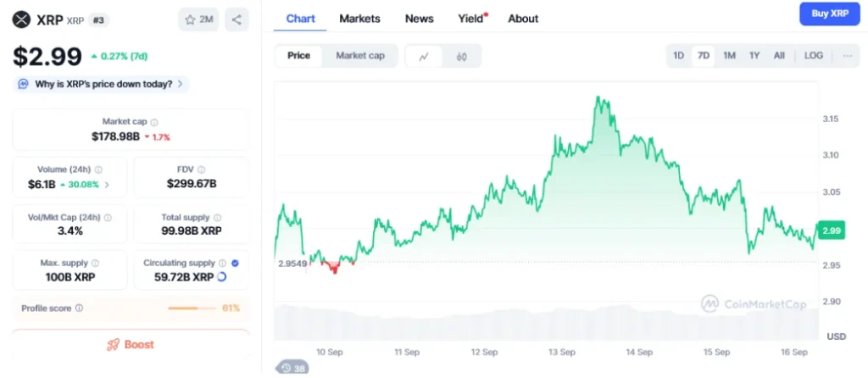Click the Circulating supply verified badge

[x=235, y=264]
